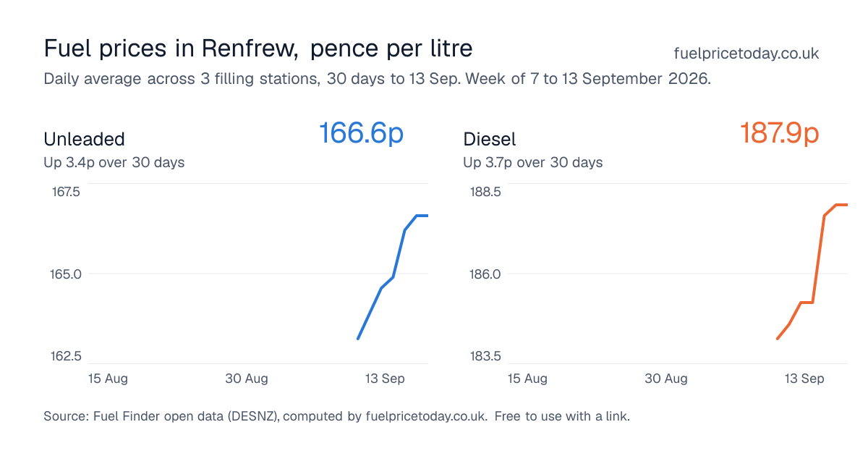Click the '30 Aug' label under the diesel chart
The image size is (868, 456).
(666, 379)
